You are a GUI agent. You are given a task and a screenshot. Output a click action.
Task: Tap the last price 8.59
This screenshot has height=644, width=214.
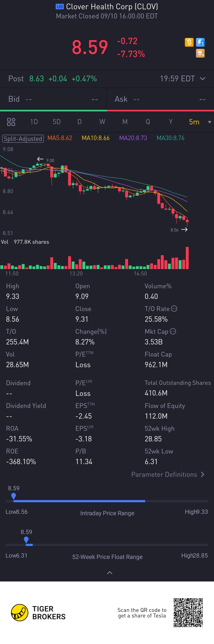(90, 47)
